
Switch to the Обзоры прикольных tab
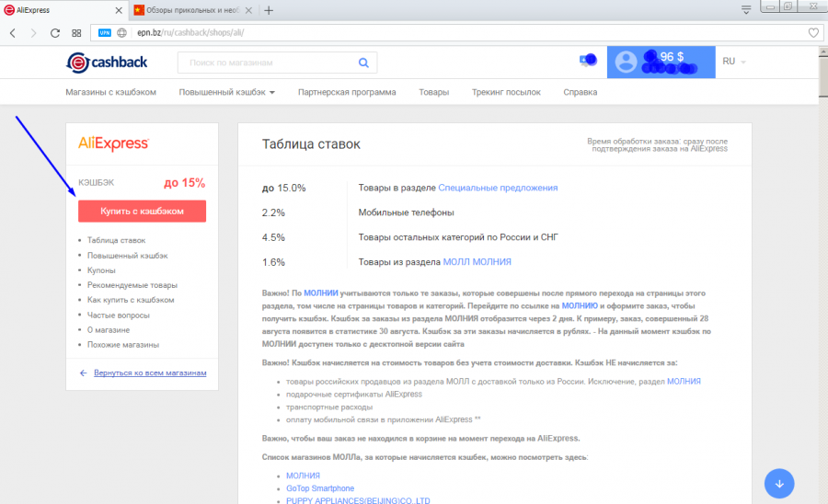pyautogui.click(x=193, y=10)
